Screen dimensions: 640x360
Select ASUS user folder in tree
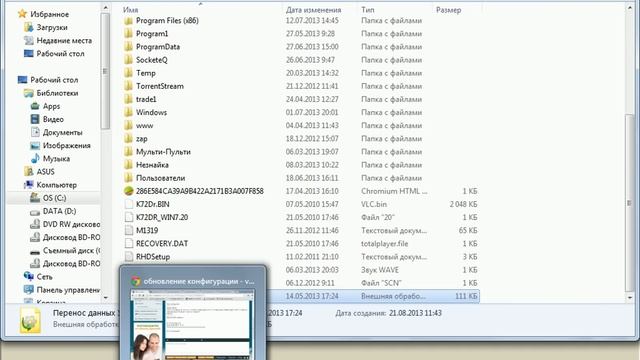point(45,172)
